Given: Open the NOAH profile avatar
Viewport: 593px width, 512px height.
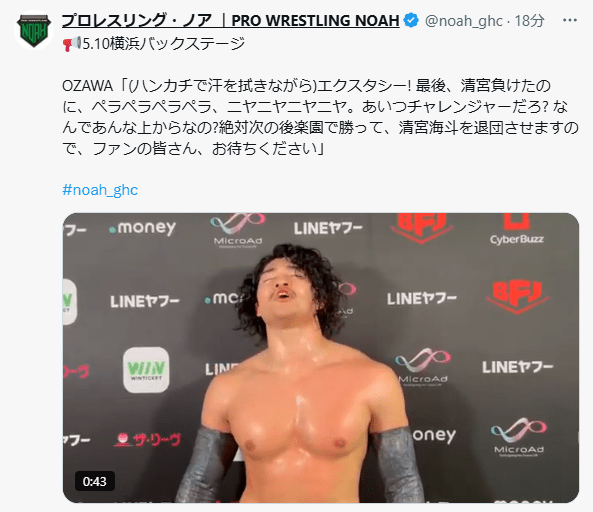Looking at the screenshot, I should pos(34,30).
